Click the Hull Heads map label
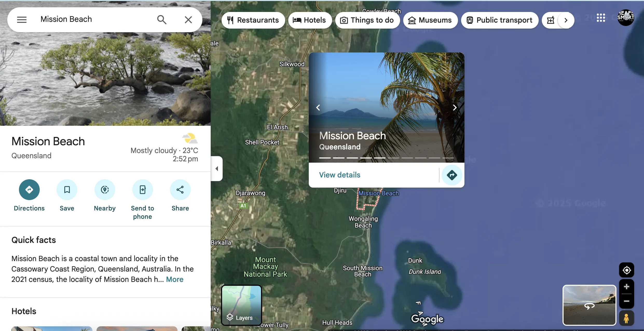Screen dimensions: 644x331 [337, 323]
